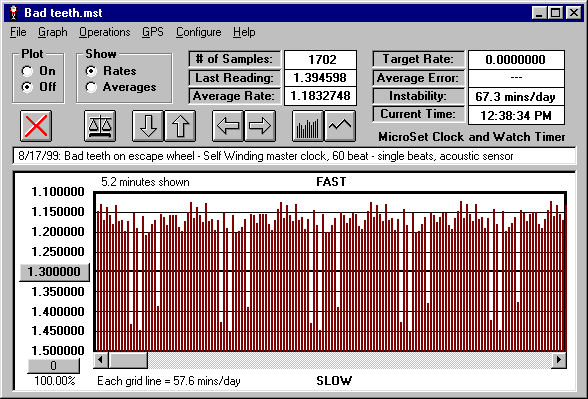Open the File menu
This screenshot has height=399, width=588.
pyautogui.click(x=18, y=32)
